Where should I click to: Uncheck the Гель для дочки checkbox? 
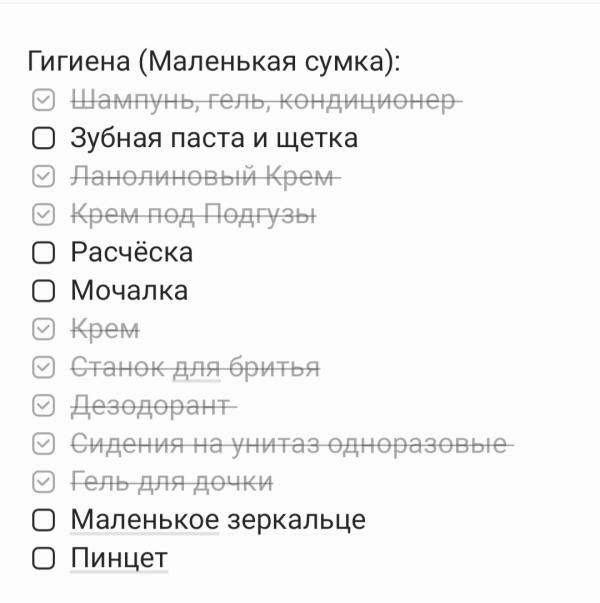(43, 481)
